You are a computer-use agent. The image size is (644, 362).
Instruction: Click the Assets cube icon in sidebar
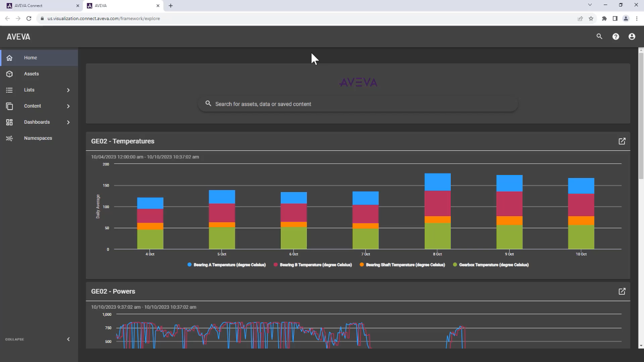[x=9, y=74]
